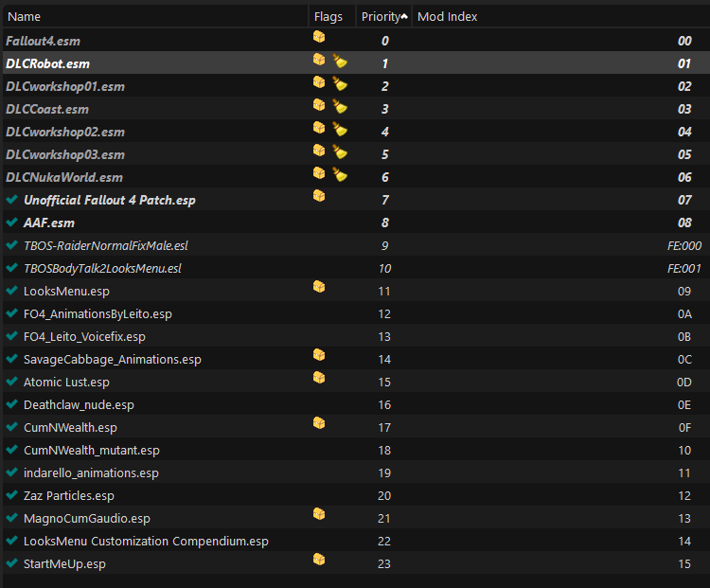Screen dimensions: 710x588
Task: Sort plugins by Name column header
Action: (155, 17)
